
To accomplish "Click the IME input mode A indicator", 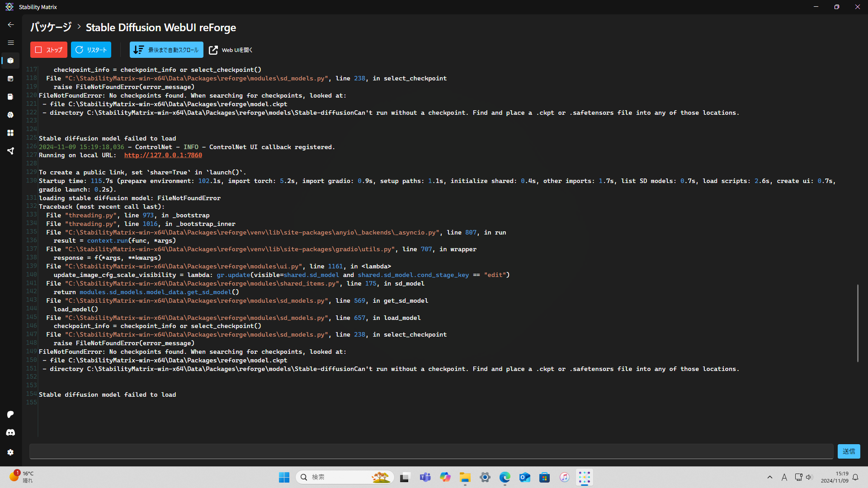I will (x=784, y=477).
